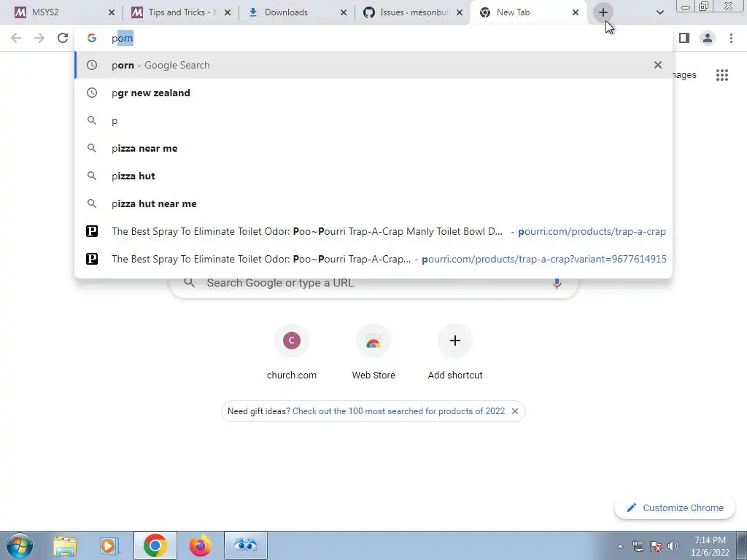Open Customize Chrome
The image size is (747, 560).
click(675, 507)
